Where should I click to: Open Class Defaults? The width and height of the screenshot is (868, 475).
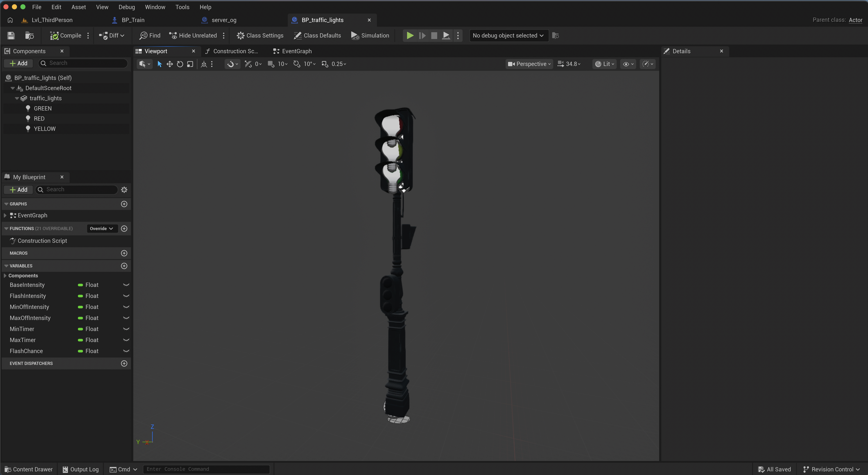(317, 35)
